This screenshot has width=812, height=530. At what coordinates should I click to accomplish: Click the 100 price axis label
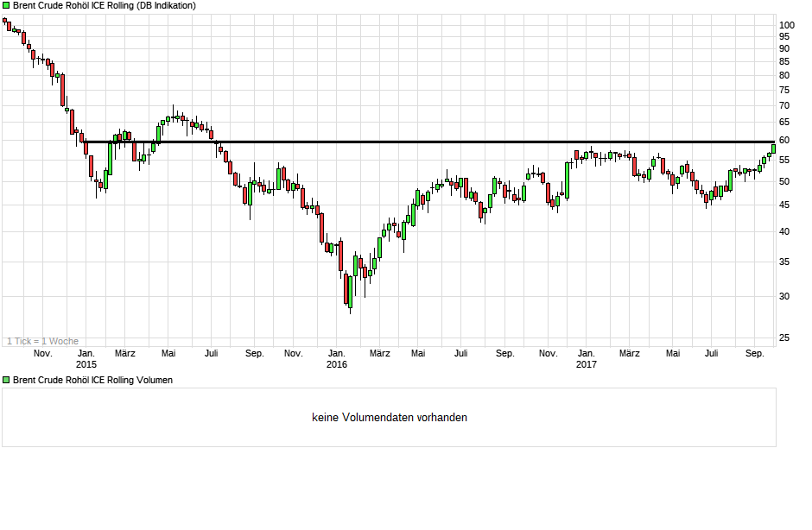tap(787, 25)
